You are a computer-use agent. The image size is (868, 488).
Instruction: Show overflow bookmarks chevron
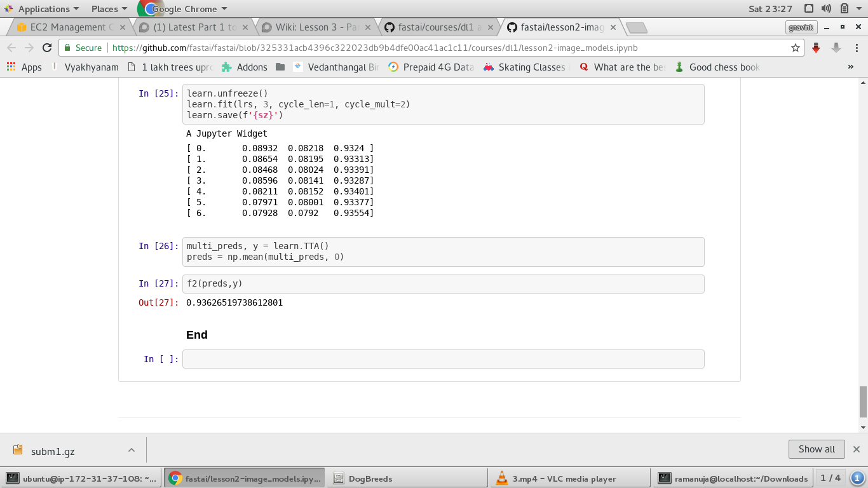[x=851, y=67]
